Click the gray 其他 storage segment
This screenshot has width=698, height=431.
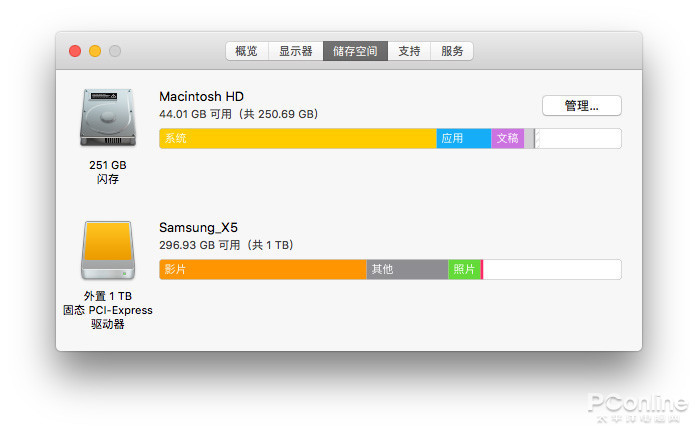(x=406, y=269)
